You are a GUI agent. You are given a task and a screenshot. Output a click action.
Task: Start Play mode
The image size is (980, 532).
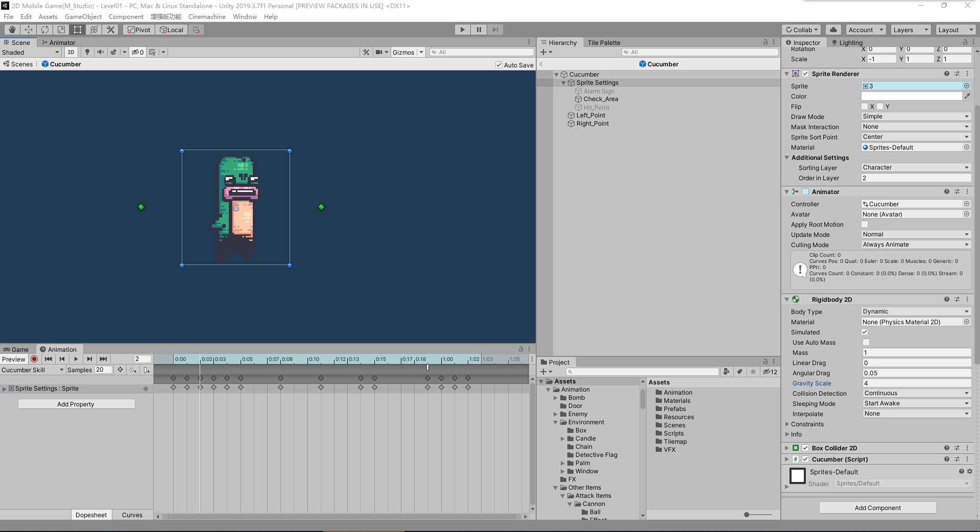tap(463, 30)
